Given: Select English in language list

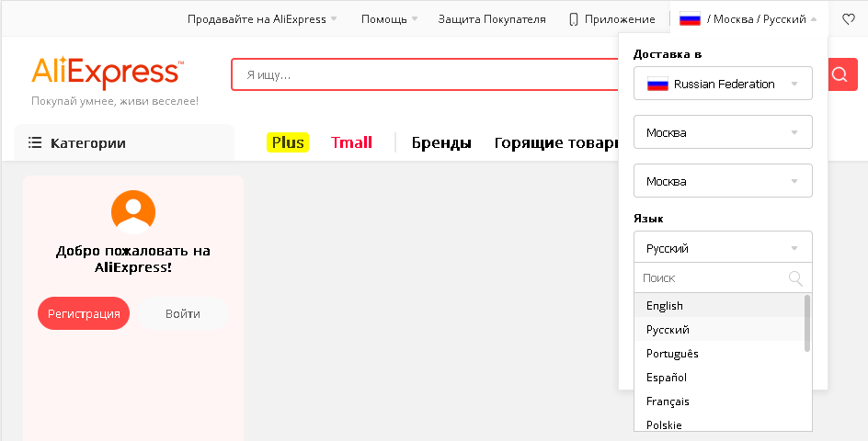Looking at the screenshot, I should point(719,305).
